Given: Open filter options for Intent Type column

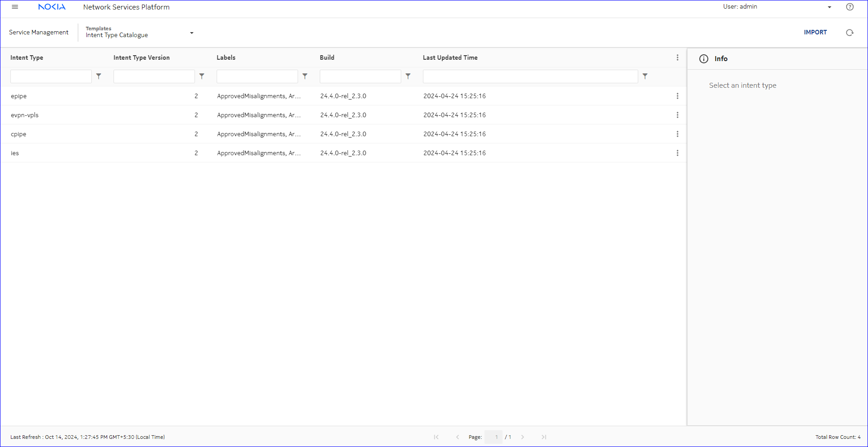Looking at the screenshot, I should click(99, 76).
